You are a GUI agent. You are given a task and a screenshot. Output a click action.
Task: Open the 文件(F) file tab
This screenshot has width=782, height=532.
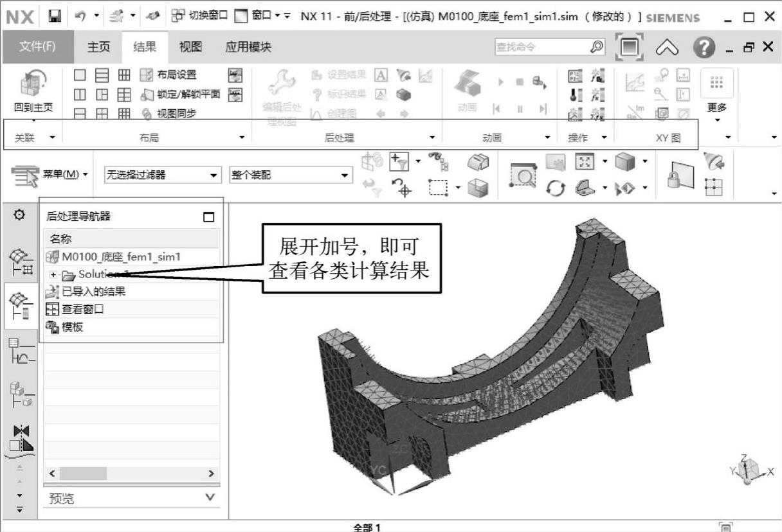pyautogui.click(x=38, y=47)
